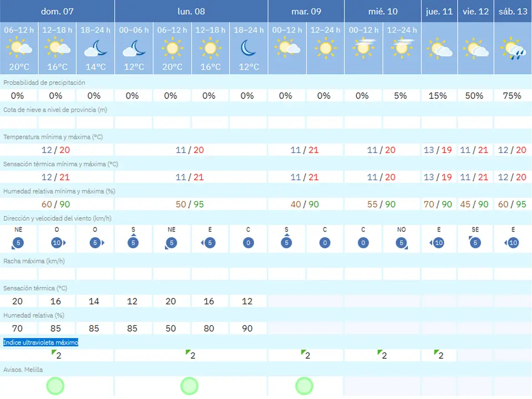Select the dom. 07 day header
Viewport: 532px width, 399px height.
click(x=57, y=11)
